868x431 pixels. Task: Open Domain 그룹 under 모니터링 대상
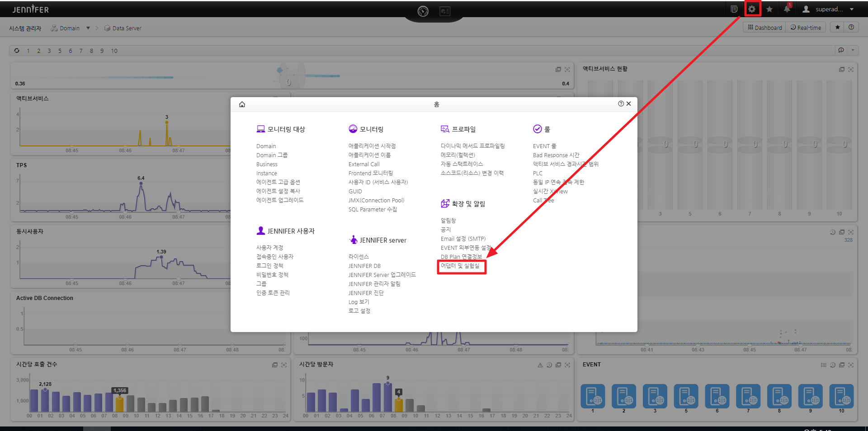coord(272,155)
